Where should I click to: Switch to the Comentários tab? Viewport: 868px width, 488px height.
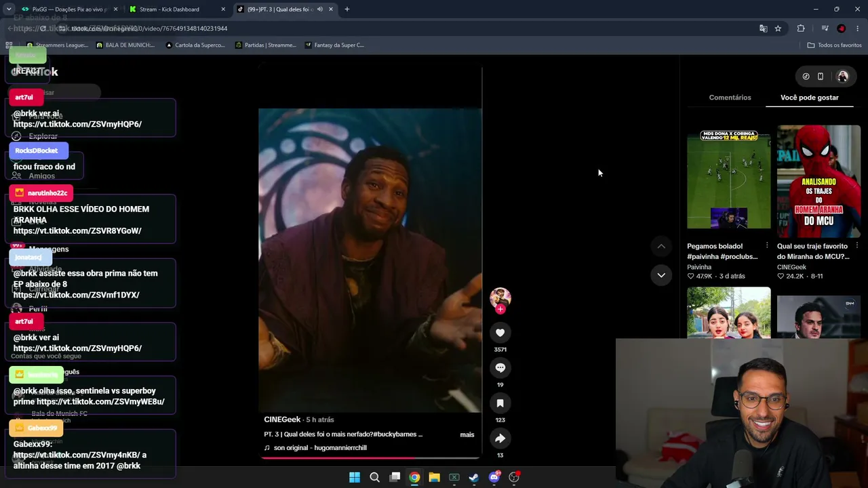pyautogui.click(x=730, y=98)
